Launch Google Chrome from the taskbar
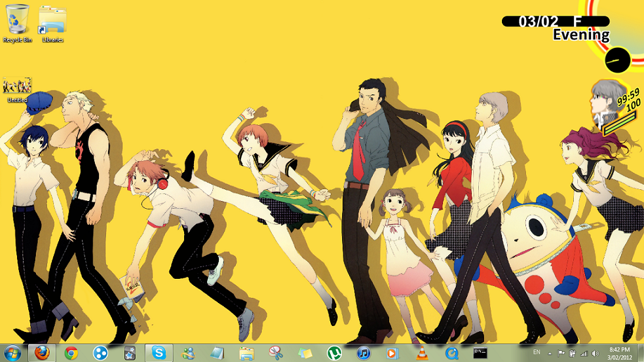 click(x=71, y=353)
